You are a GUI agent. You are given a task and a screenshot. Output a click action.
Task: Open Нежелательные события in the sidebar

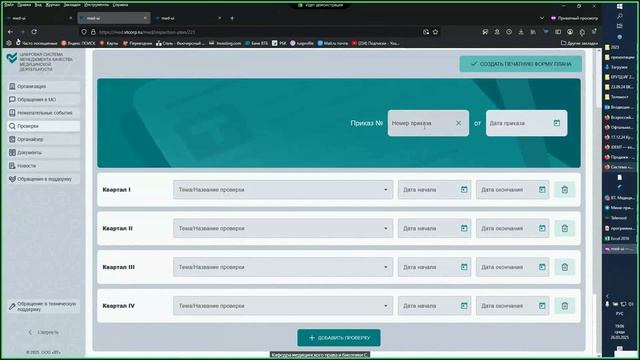[44, 113]
